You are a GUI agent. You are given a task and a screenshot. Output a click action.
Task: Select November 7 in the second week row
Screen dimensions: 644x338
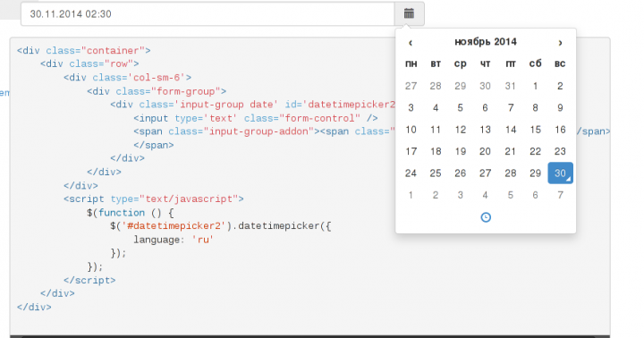click(511, 107)
